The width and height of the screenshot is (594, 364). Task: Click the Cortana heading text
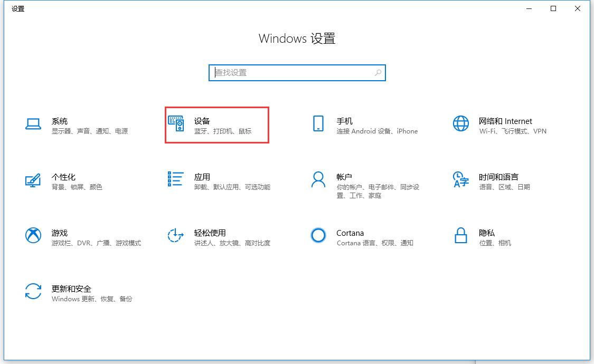(x=350, y=233)
